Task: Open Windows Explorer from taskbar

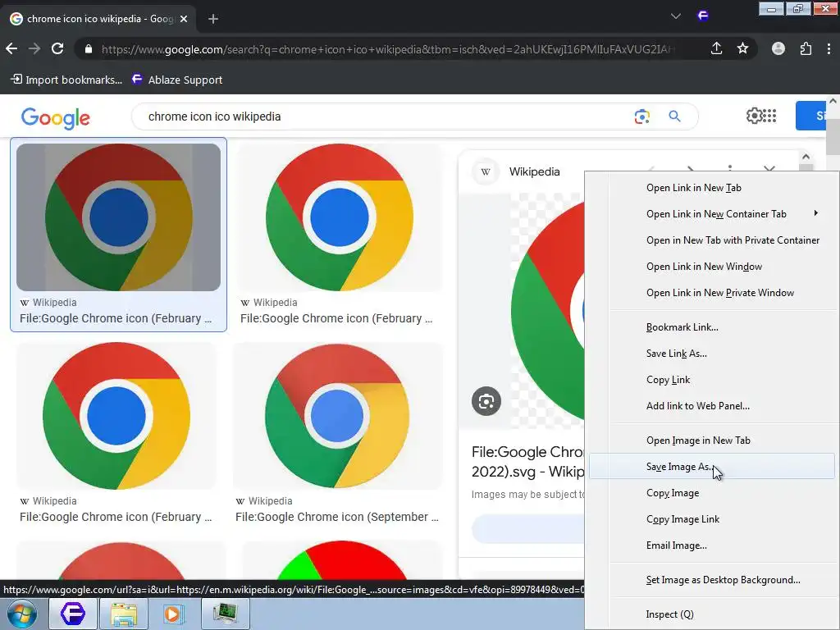Action: pos(124,614)
